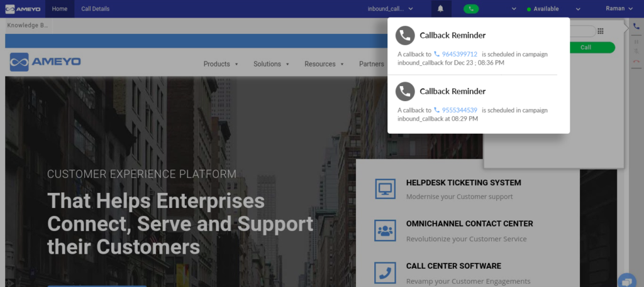Open the Partners menu on website
Viewport: 644px width, 287px height.
pyautogui.click(x=372, y=64)
